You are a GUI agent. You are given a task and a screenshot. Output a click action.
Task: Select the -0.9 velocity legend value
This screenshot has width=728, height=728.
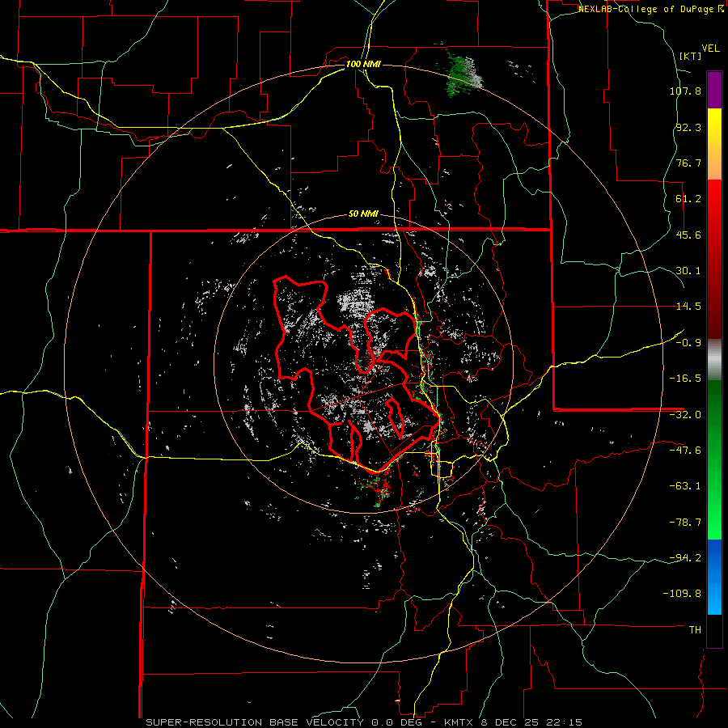coord(688,343)
